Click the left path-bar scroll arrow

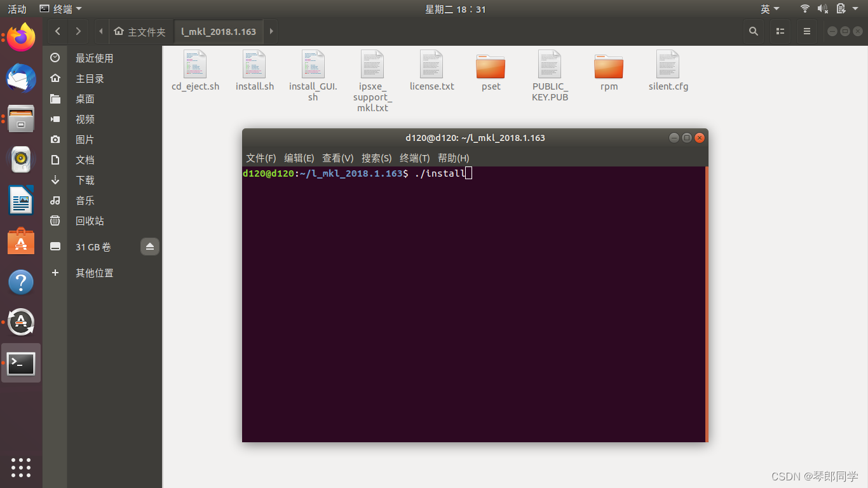click(x=100, y=31)
